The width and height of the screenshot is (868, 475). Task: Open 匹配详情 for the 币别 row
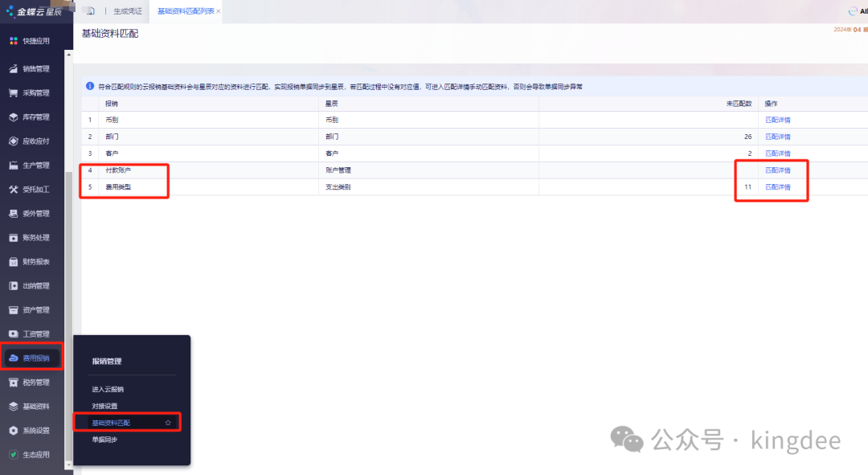777,120
